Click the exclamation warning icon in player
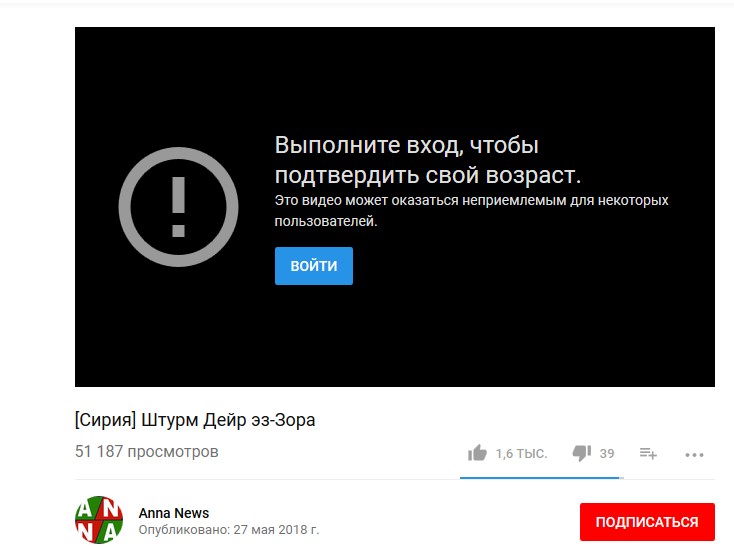 [179, 207]
